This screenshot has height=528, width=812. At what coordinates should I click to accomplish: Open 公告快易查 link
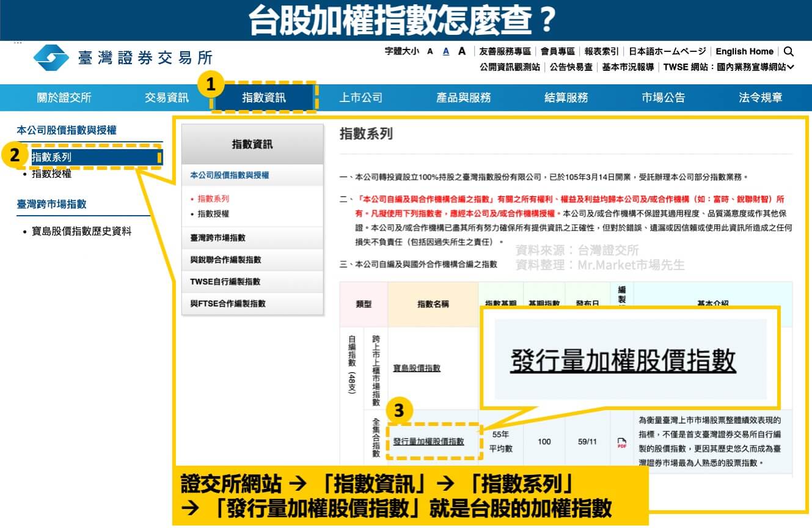(x=571, y=67)
